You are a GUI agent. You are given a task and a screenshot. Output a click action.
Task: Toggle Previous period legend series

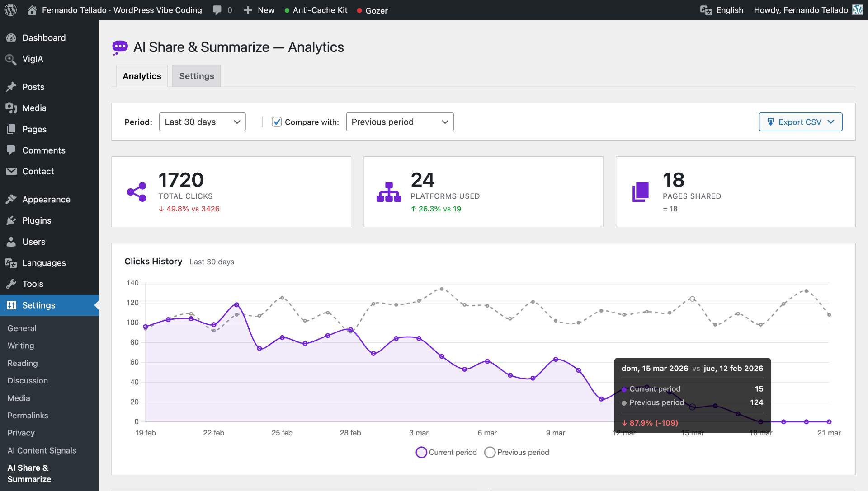coord(517,452)
